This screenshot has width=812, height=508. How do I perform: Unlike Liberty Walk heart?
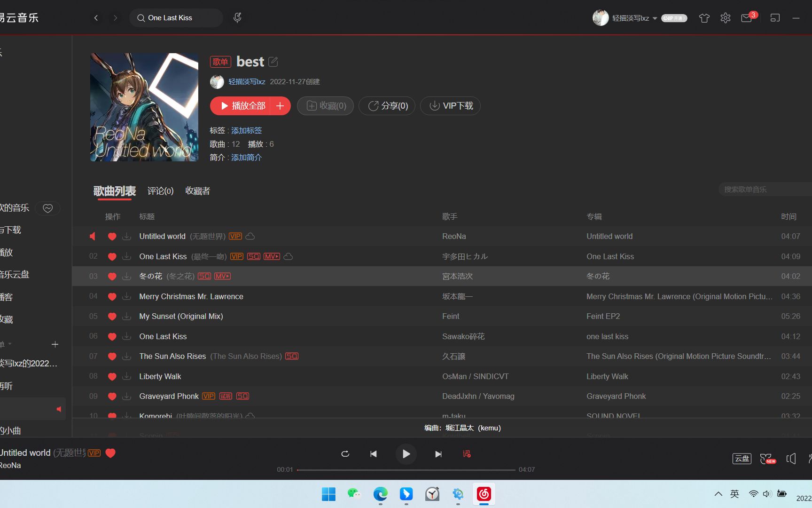(x=112, y=377)
